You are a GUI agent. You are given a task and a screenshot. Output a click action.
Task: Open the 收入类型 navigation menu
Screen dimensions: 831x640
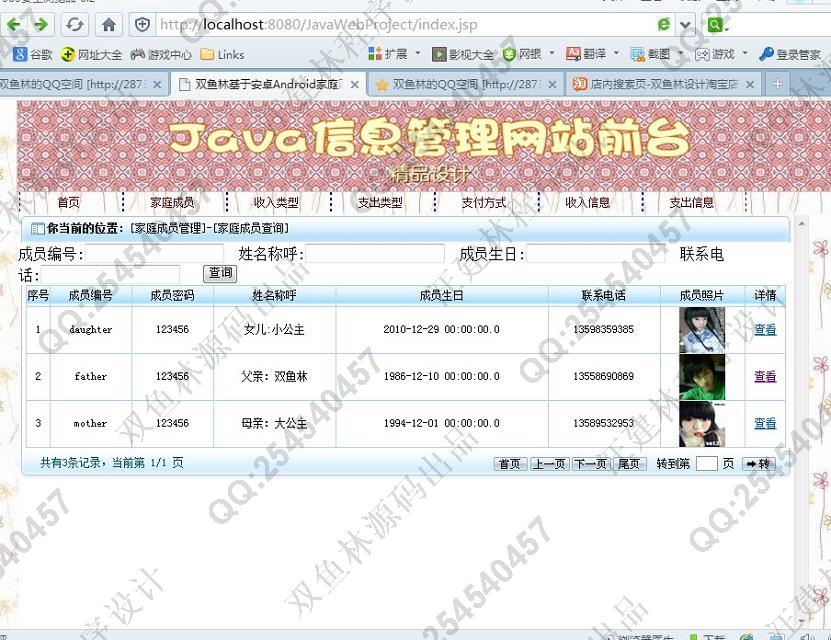276,203
